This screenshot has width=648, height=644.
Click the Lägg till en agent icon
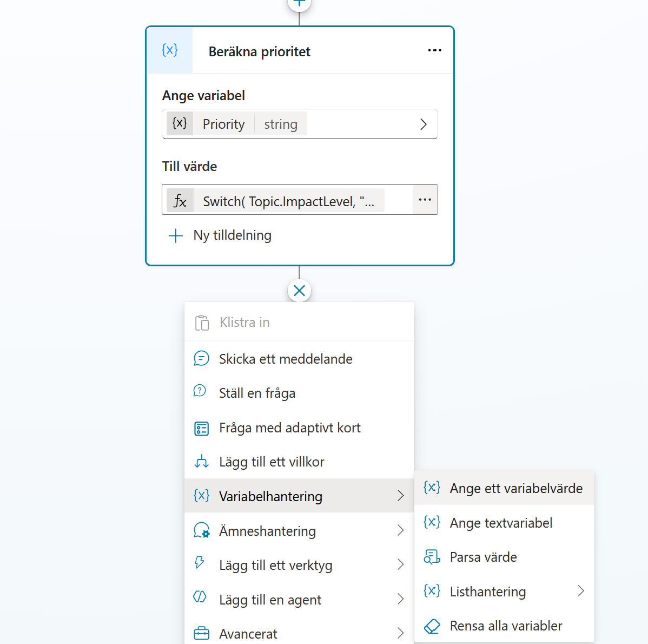coord(200,596)
